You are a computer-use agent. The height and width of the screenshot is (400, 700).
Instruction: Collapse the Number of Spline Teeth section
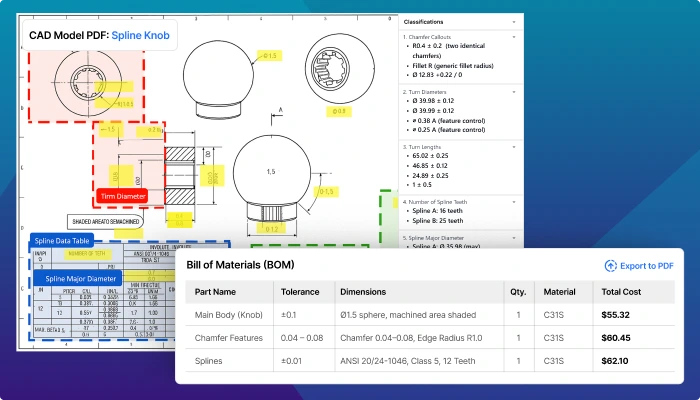514,202
